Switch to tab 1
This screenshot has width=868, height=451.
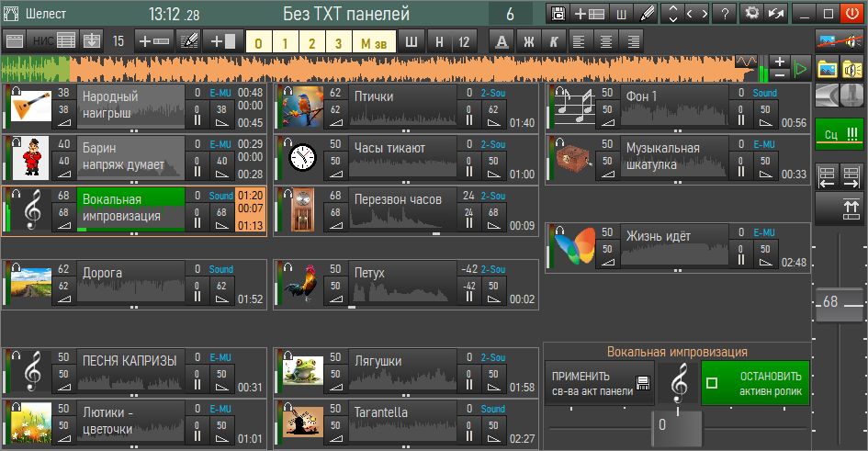point(285,41)
